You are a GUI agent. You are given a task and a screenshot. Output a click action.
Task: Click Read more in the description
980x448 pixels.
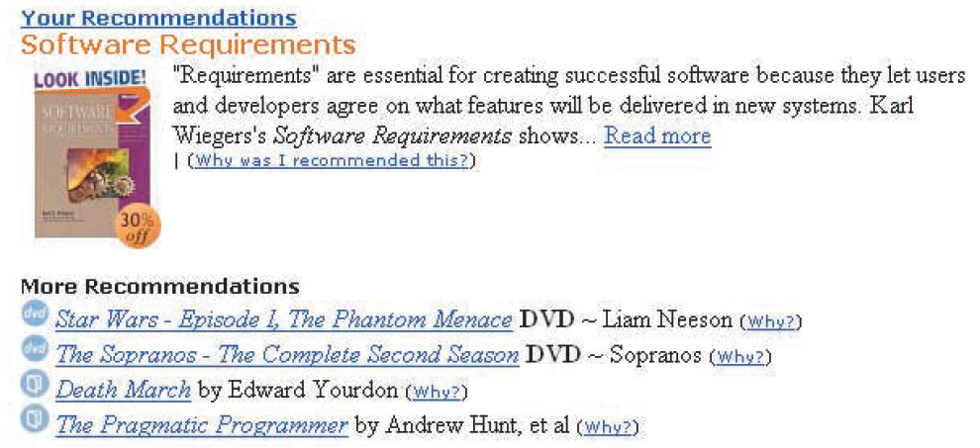[x=657, y=135]
